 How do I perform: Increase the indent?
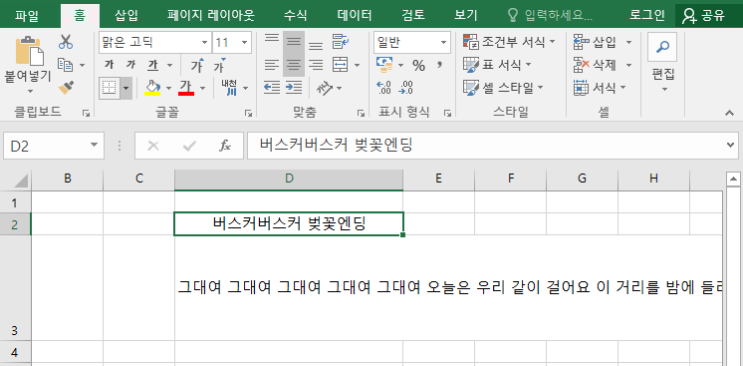[294, 88]
